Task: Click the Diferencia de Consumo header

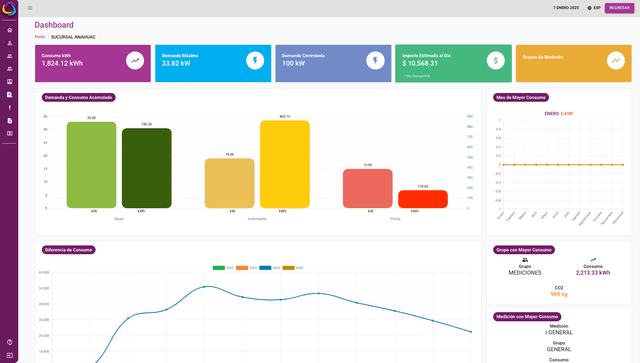Action: (x=69, y=250)
